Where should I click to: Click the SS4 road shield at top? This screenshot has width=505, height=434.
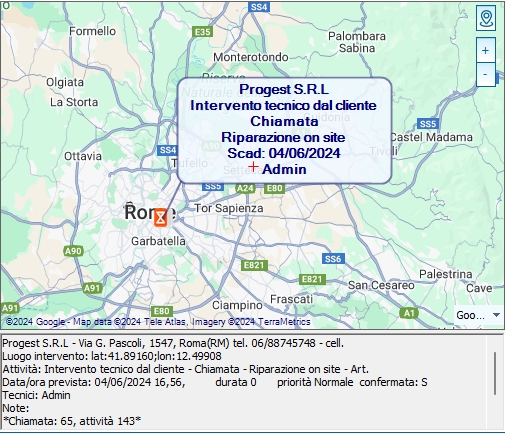pyautogui.click(x=259, y=7)
